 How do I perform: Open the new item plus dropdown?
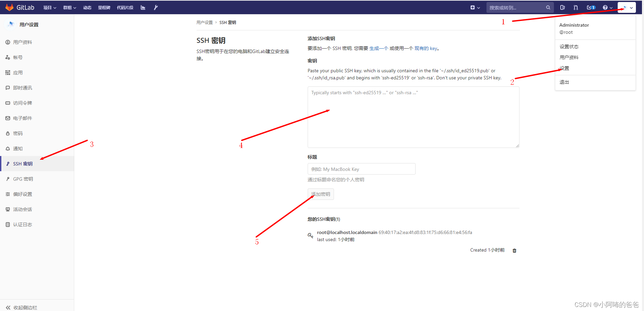(475, 7)
